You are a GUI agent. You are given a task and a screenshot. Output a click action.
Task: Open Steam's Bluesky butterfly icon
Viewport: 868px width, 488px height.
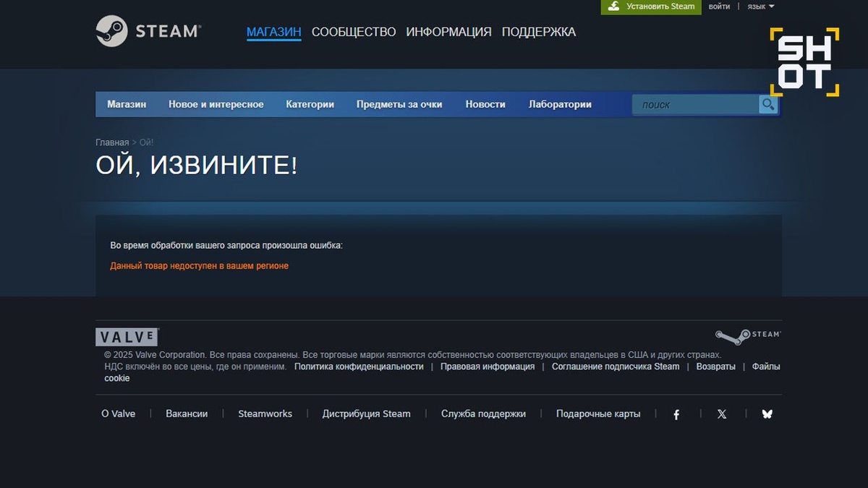click(767, 414)
